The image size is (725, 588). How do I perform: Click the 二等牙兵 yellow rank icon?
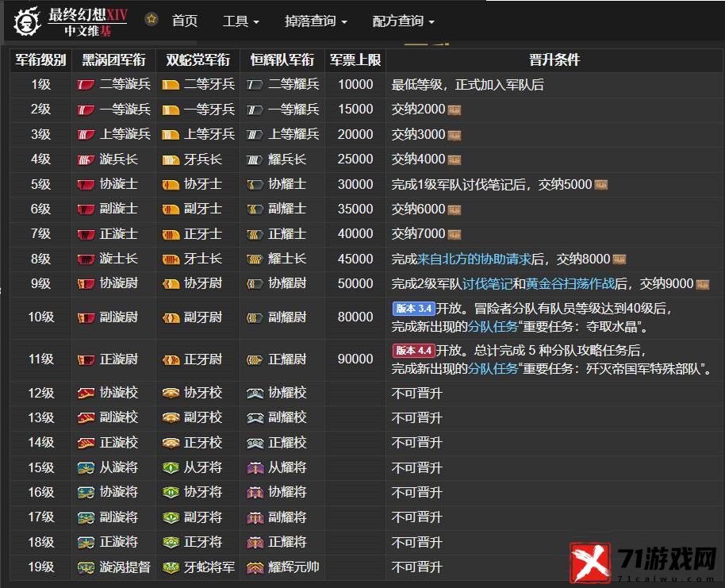tap(171, 85)
